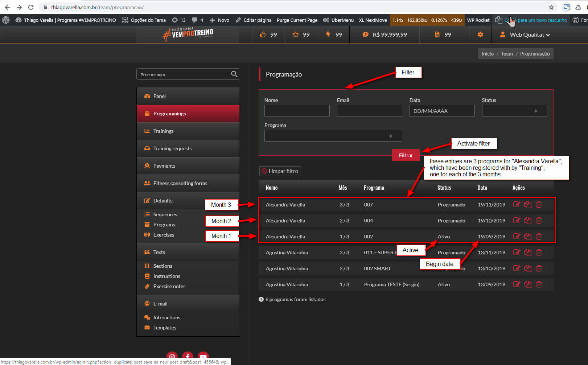Reload the page in the browser

[31, 7]
